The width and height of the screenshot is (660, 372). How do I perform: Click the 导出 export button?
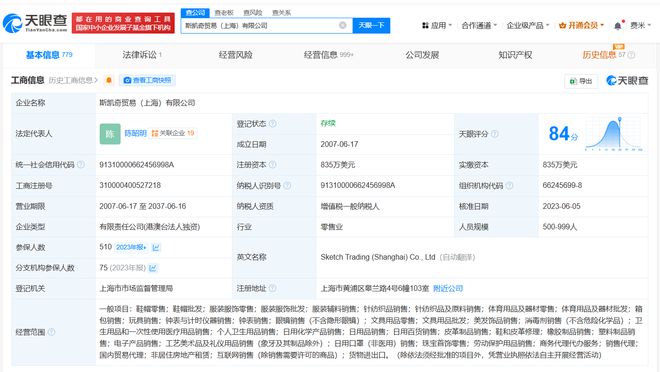581,81
